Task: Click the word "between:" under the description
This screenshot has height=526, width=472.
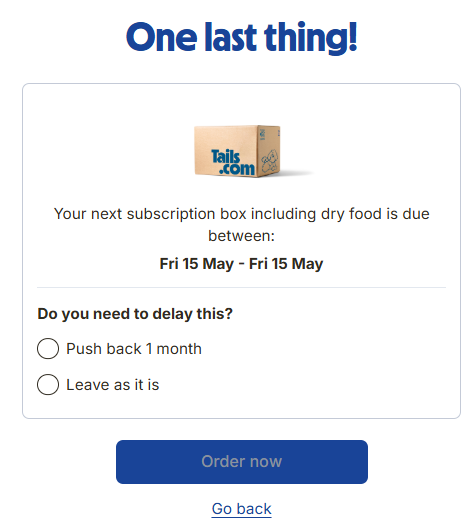Action: [242, 235]
